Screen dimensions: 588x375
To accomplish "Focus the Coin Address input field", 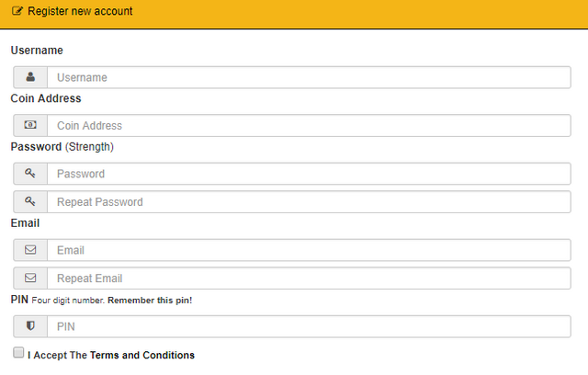I will click(309, 125).
